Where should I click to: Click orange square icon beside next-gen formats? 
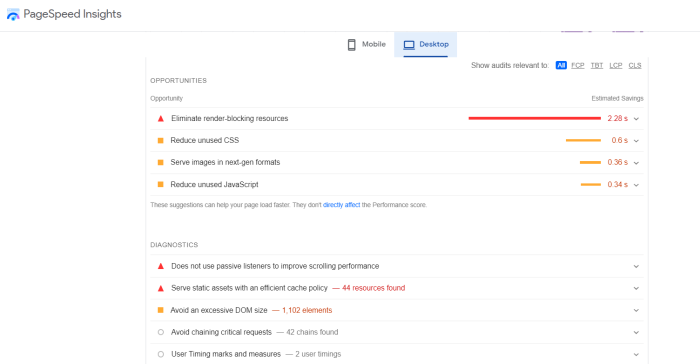pyautogui.click(x=161, y=163)
